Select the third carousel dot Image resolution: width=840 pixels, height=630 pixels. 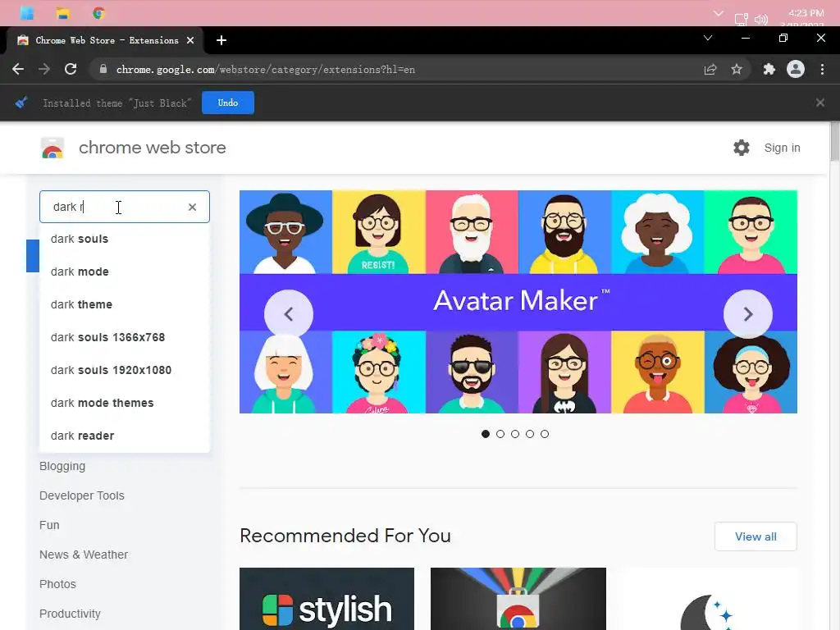515,434
